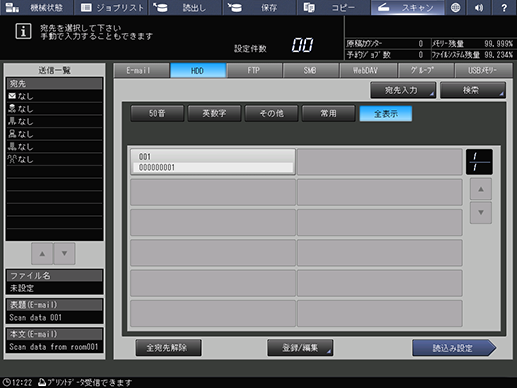Open 機械状態 machine status screen
The width and height of the screenshot is (517, 388).
[36, 7]
